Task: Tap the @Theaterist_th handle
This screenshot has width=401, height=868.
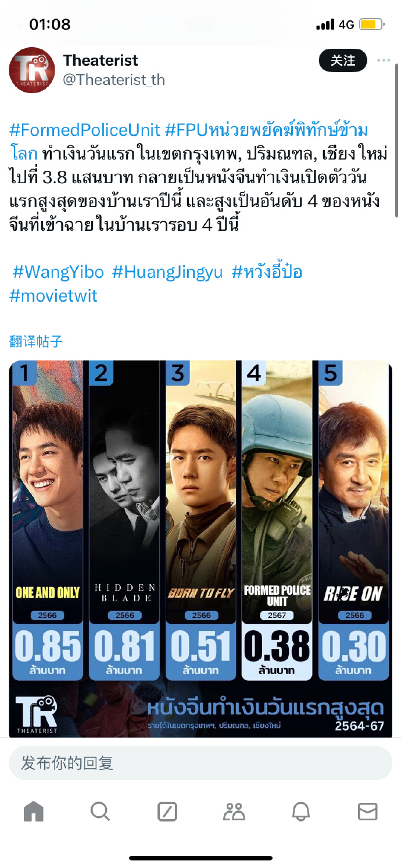Action: coord(114,80)
